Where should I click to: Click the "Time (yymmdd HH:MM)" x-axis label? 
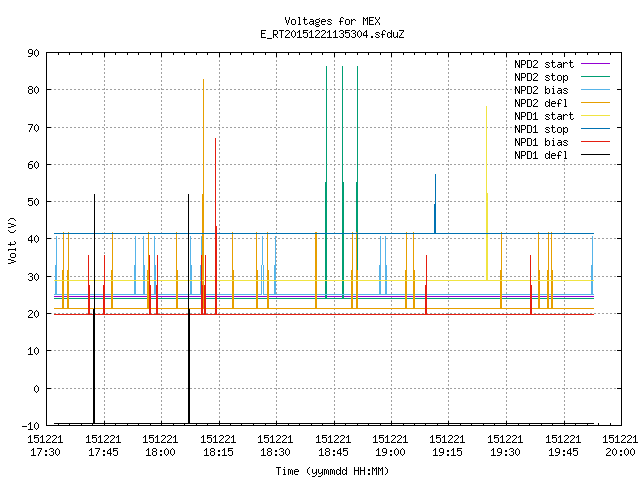(x=332, y=471)
